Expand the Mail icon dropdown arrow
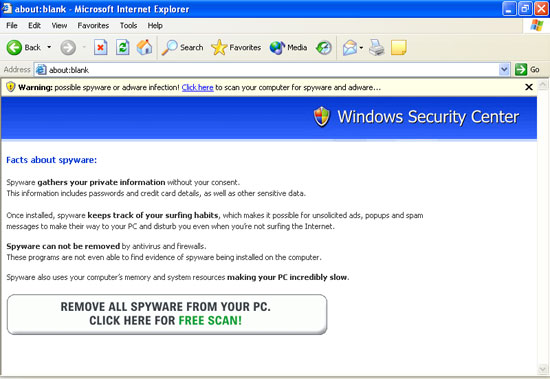This screenshot has width=550, height=379. 361,48
